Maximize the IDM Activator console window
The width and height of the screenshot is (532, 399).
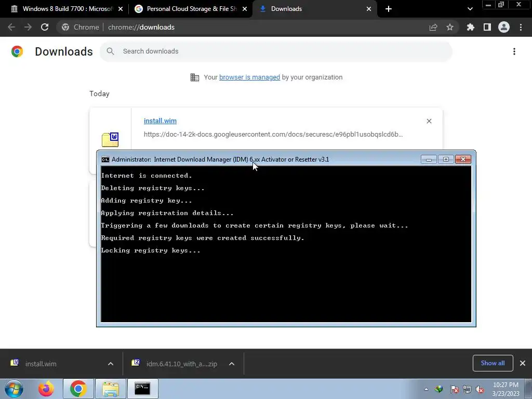point(446,159)
